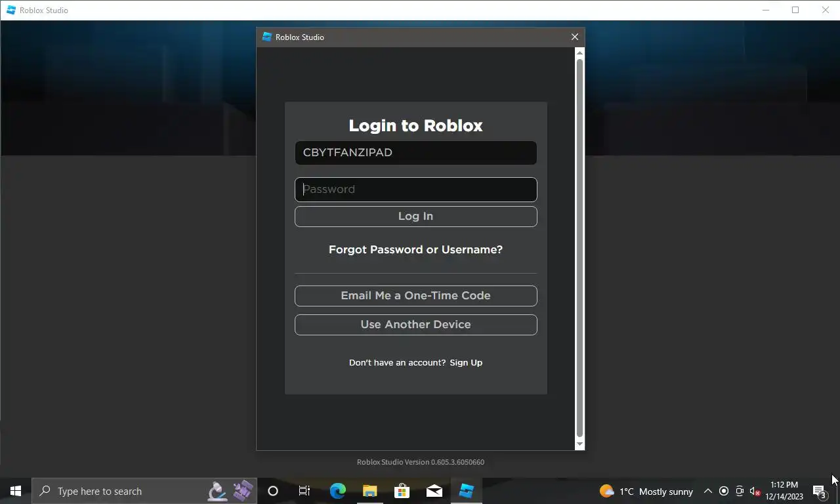Open File Explorer from the taskbar
This screenshot has width=840, height=504.
point(370,491)
